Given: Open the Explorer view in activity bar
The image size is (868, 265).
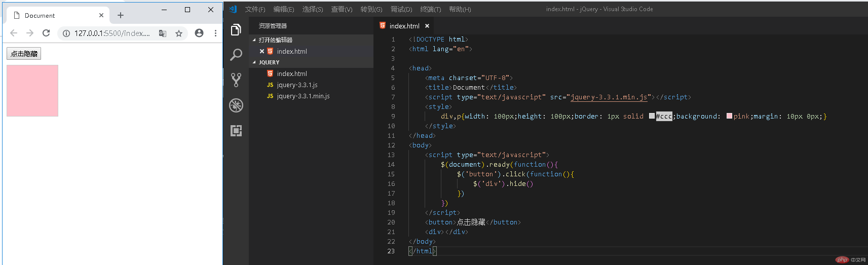Looking at the screenshot, I should pyautogui.click(x=236, y=30).
